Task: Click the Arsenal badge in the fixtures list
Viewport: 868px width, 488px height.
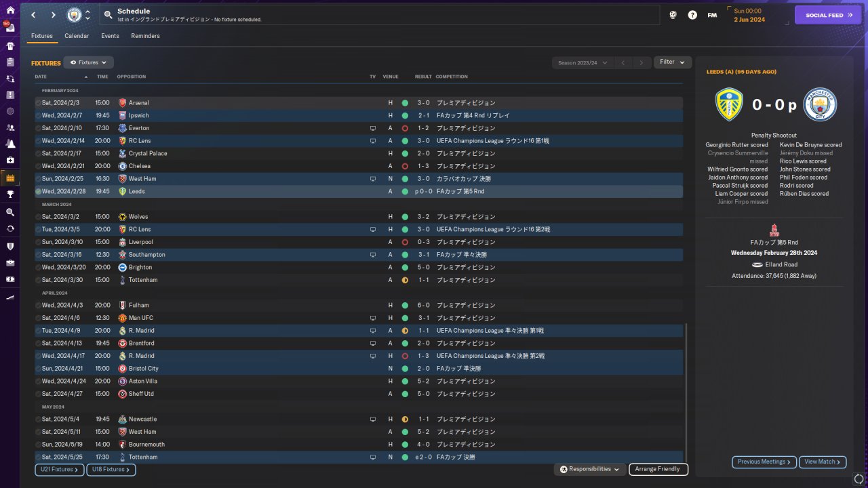Action: (122, 103)
